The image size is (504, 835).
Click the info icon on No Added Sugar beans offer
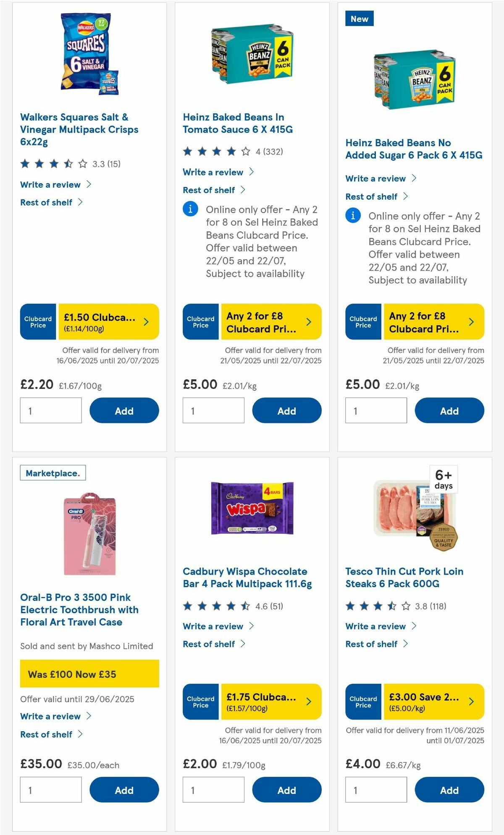pyautogui.click(x=353, y=215)
